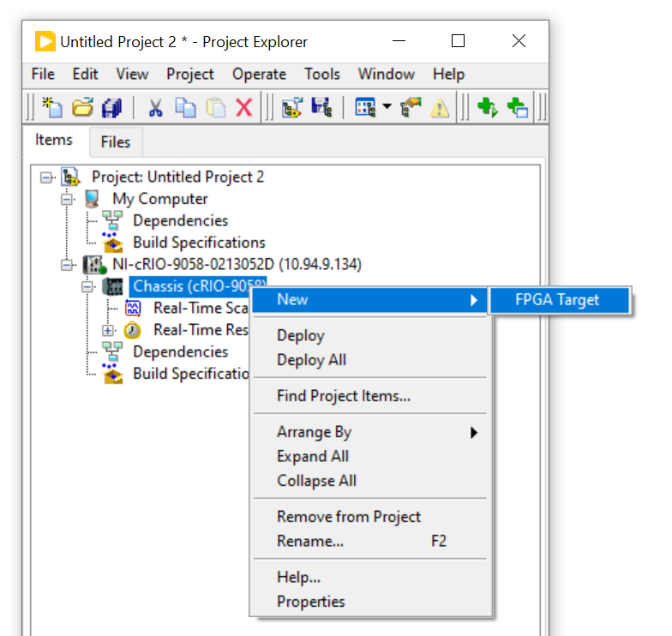Click the filter view toolbar icon
This screenshot has height=636, width=672.
click(365, 107)
